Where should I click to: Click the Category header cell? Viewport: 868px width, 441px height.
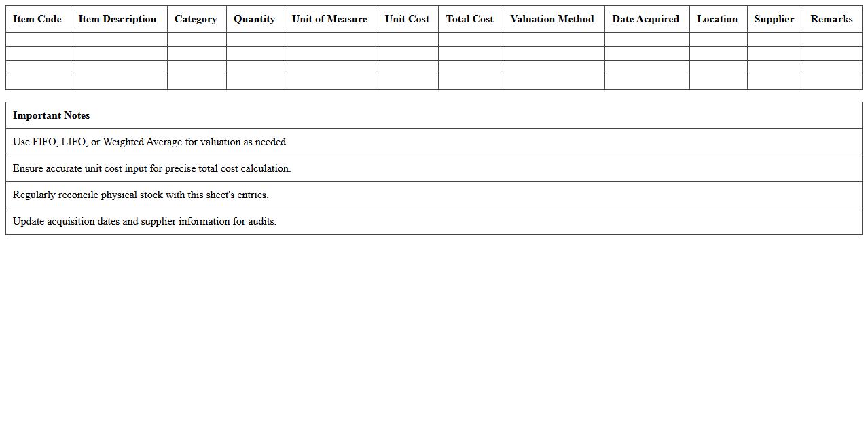pos(196,19)
